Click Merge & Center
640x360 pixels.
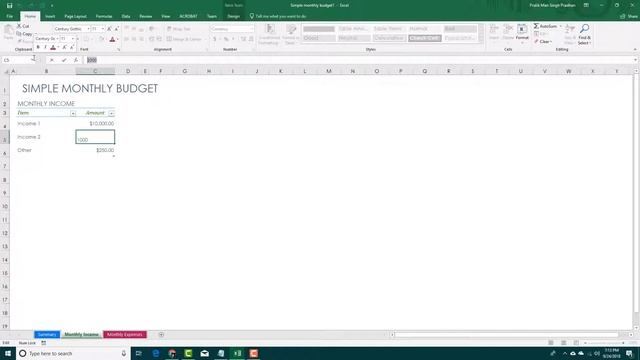click(x=184, y=39)
